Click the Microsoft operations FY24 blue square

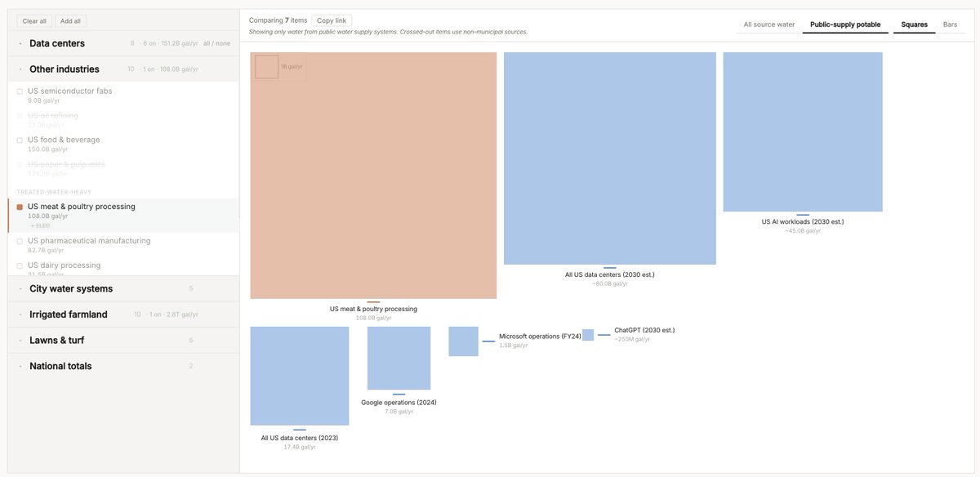[x=463, y=341]
